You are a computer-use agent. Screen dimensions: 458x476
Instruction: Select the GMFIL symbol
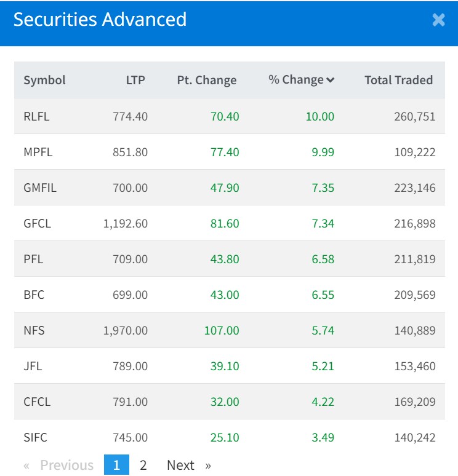point(39,188)
